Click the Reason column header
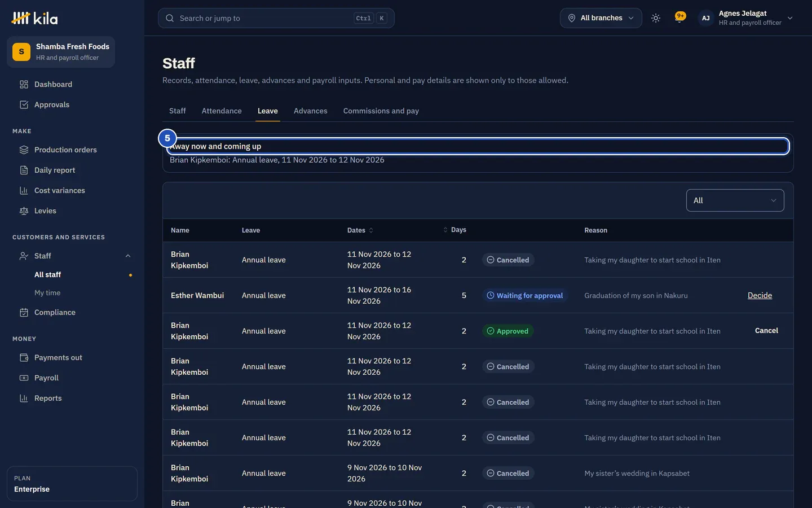The width and height of the screenshot is (812, 508). (596, 230)
